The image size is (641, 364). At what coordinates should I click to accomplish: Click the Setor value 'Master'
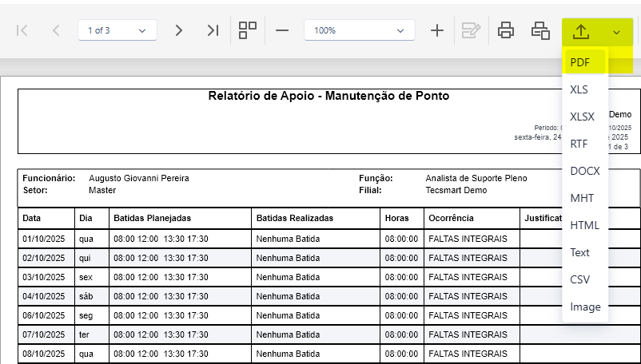point(102,190)
